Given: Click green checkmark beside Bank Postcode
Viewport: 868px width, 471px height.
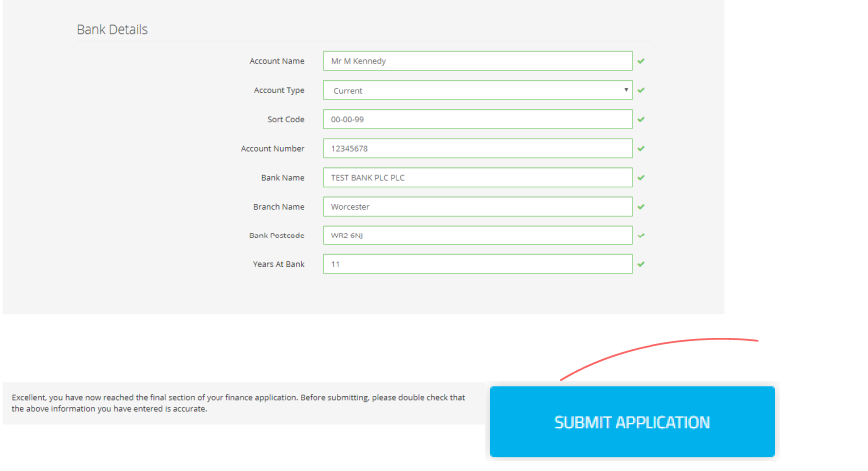Looking at the screenshot, I should pos(641,235).
